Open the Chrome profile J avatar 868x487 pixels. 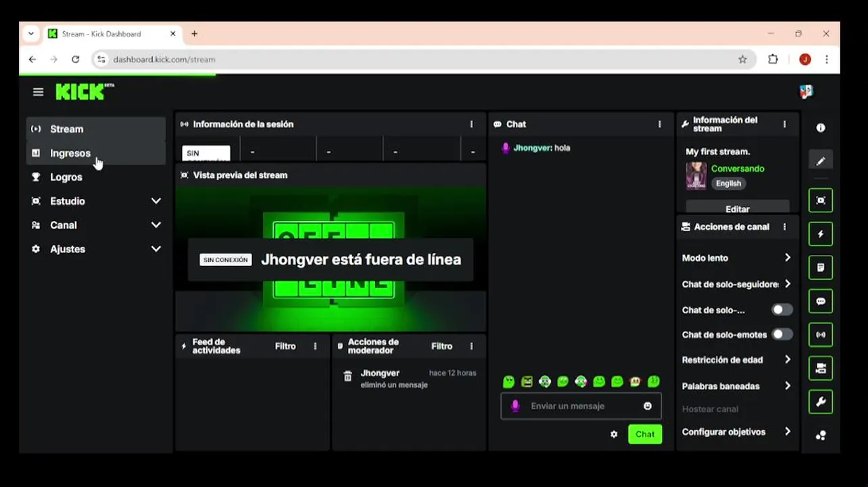click(804, 60)
